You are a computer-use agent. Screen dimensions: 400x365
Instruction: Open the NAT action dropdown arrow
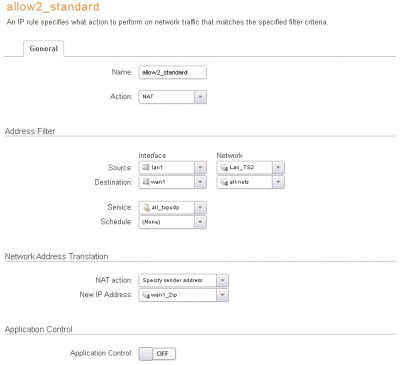[222, 280]
